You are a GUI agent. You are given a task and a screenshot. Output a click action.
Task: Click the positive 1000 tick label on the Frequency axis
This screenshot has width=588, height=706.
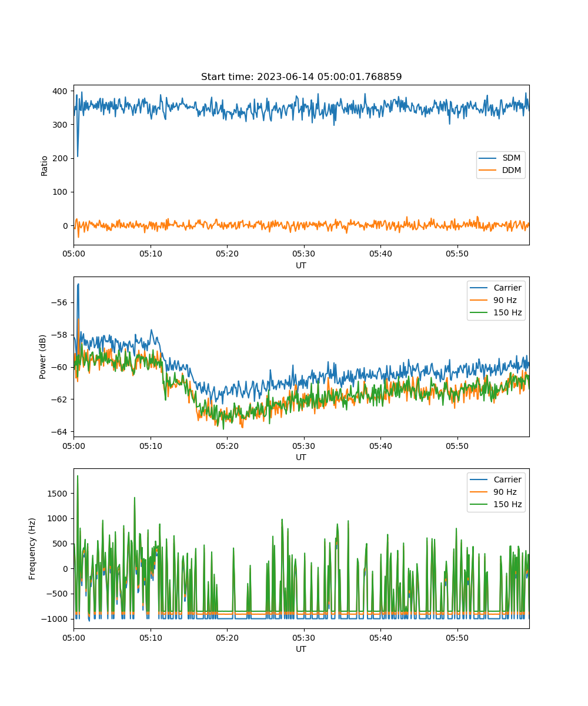pyautogui.click(x=59, y=518)
